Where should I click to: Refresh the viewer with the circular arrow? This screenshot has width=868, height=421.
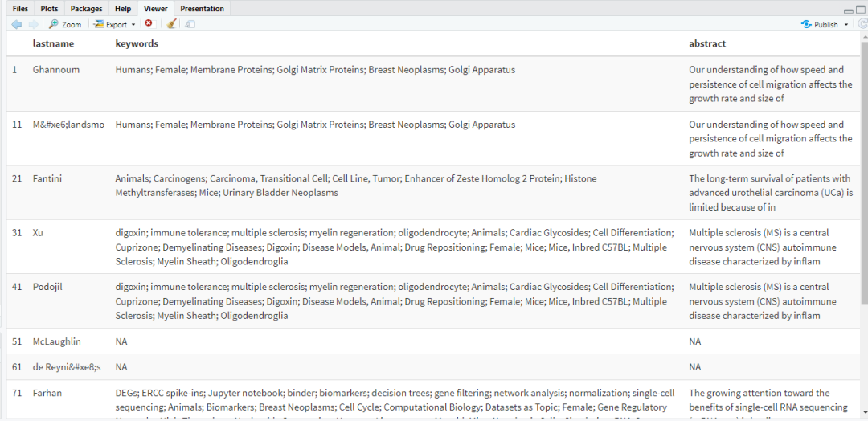tap(862, 24)
